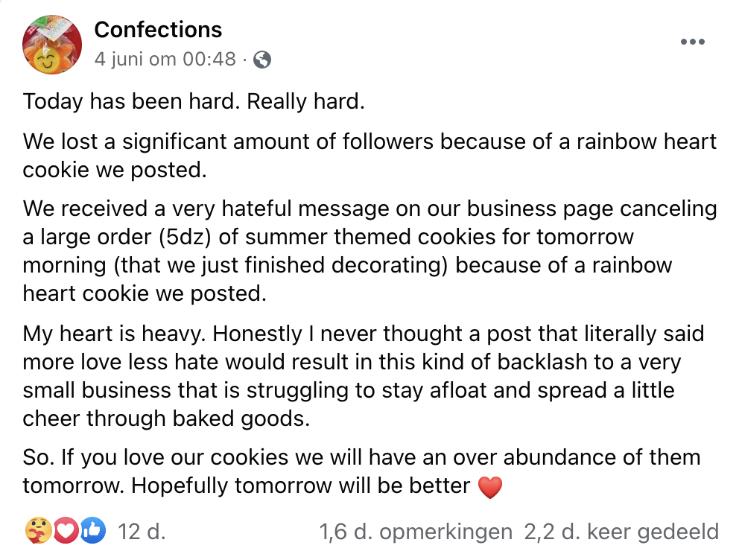Click the "Today has been hard" line
Viewport: 739px width, 560px height.
[194, 101]
